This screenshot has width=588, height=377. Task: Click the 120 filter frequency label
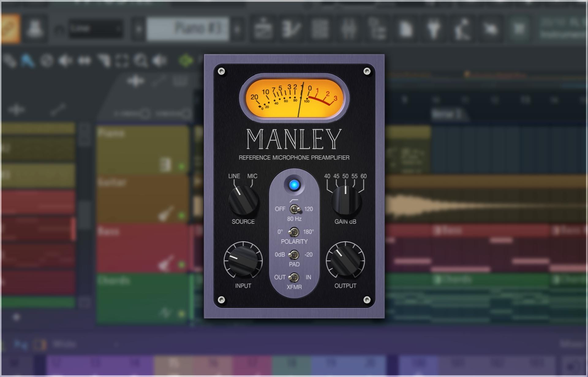point(308,209)
